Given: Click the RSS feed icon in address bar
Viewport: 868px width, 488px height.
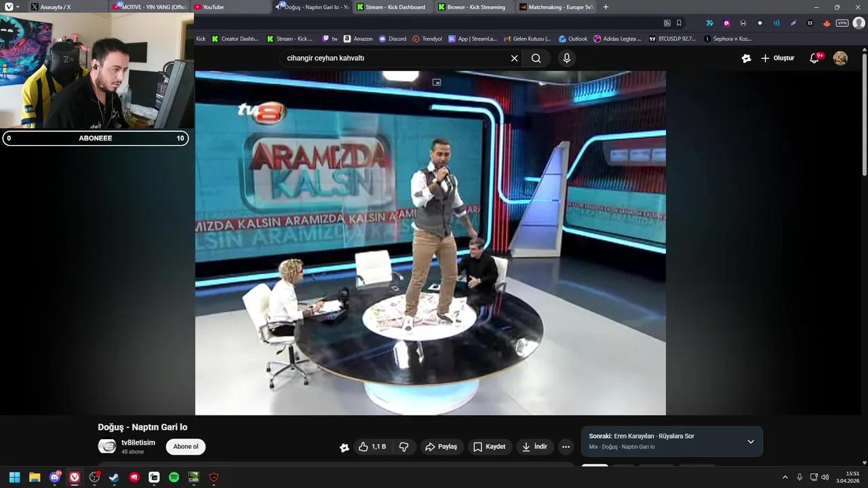Looking at the screenshot, I should pyautogui.click(x=667, y=23).
